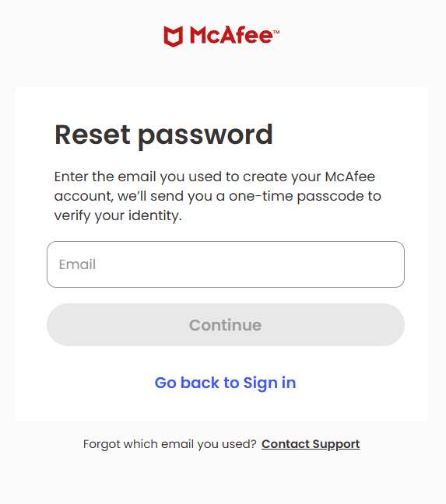Click the 'one-time passcode' instruction line
The height and width of the screenshot is (504, 446).
[x=218, y=196]
